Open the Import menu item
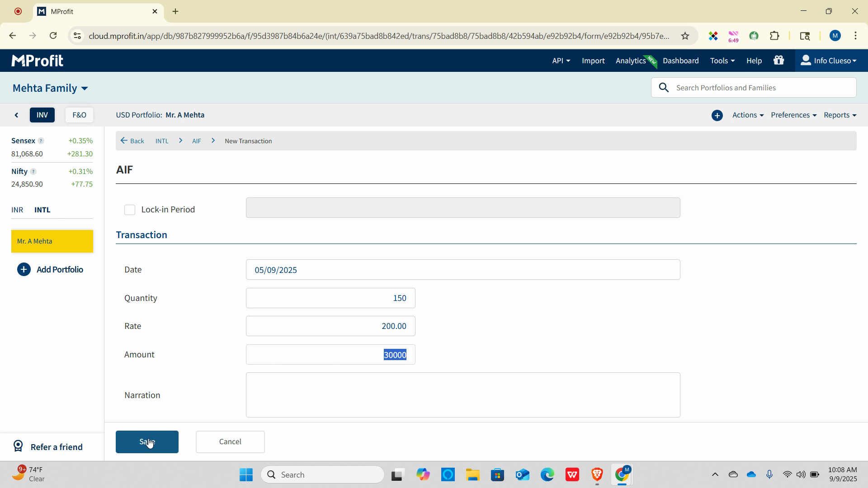868x488 pixels. (593, 61)
